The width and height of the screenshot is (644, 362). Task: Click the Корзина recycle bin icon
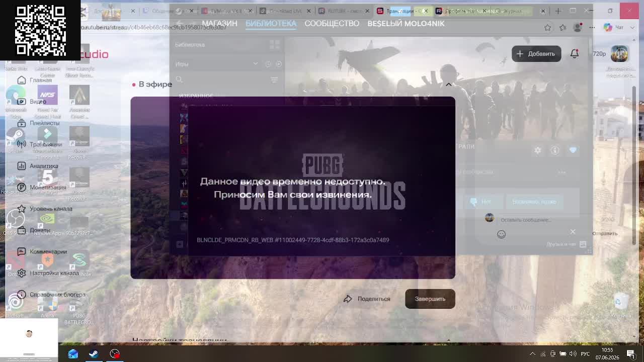point(621,306)
